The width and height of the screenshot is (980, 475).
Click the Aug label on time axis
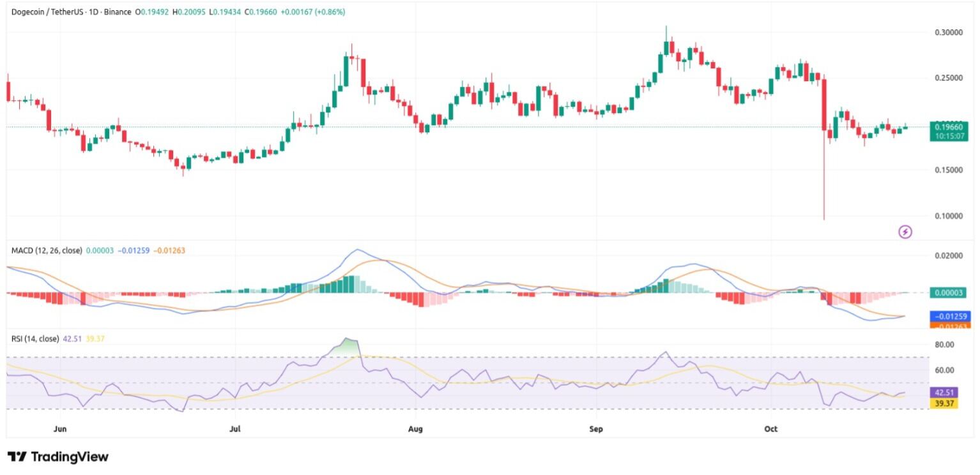click(416, 428)
